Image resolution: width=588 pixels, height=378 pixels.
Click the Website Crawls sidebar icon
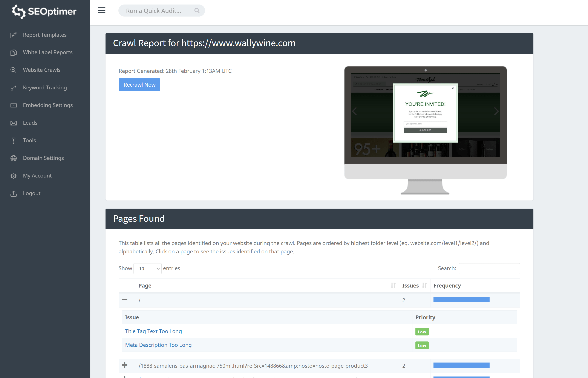14,70
